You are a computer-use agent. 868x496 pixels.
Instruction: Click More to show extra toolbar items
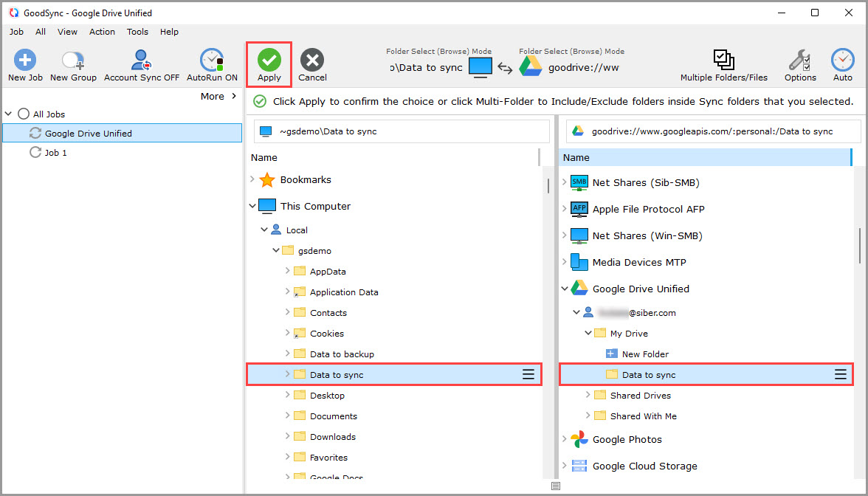pos(218,96)
